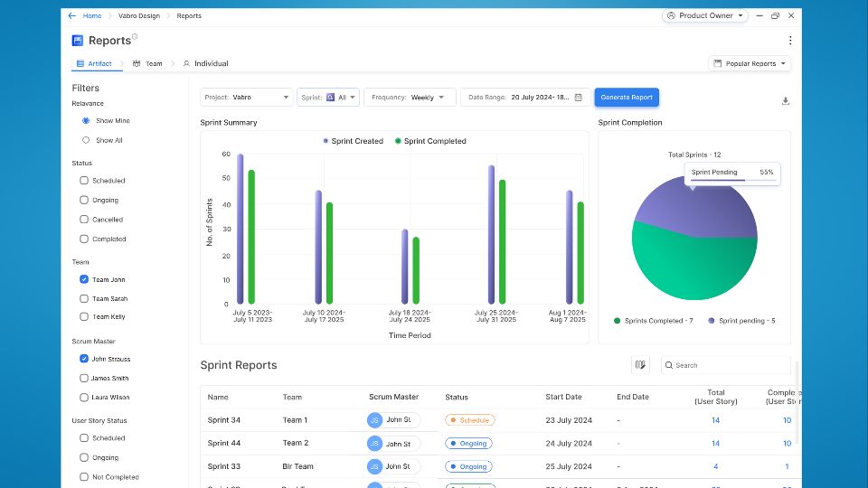This screenshot has width=868, height=488.
Task: Open the three-dot more options menu
Action: pyautogui.click(x=789, y=41)
